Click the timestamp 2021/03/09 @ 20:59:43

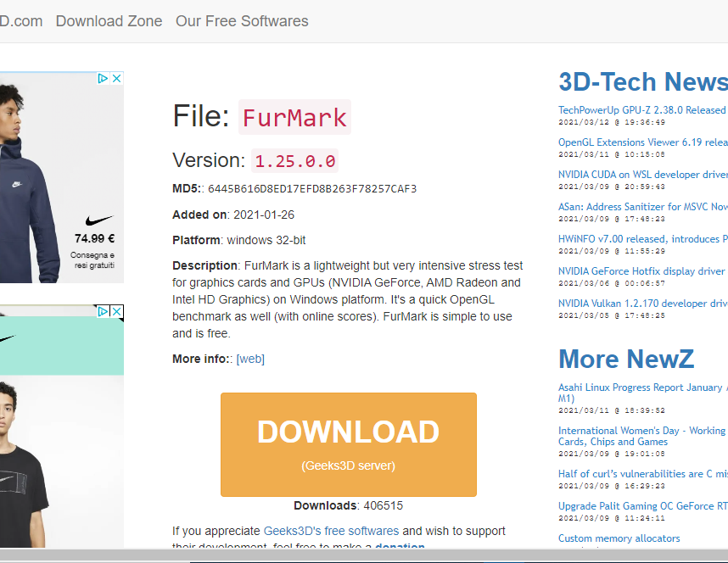612,187
